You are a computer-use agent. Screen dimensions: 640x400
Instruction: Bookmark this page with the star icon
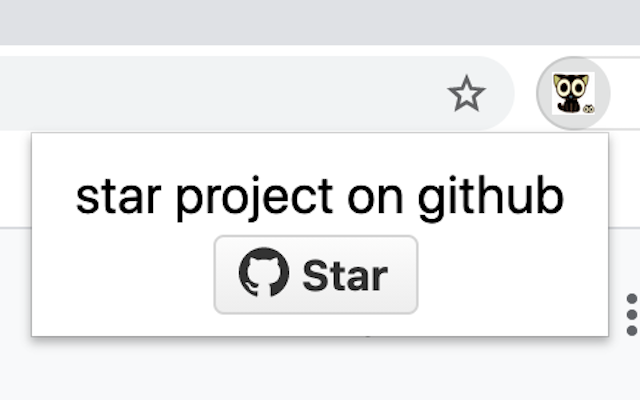tap(467, 93)
